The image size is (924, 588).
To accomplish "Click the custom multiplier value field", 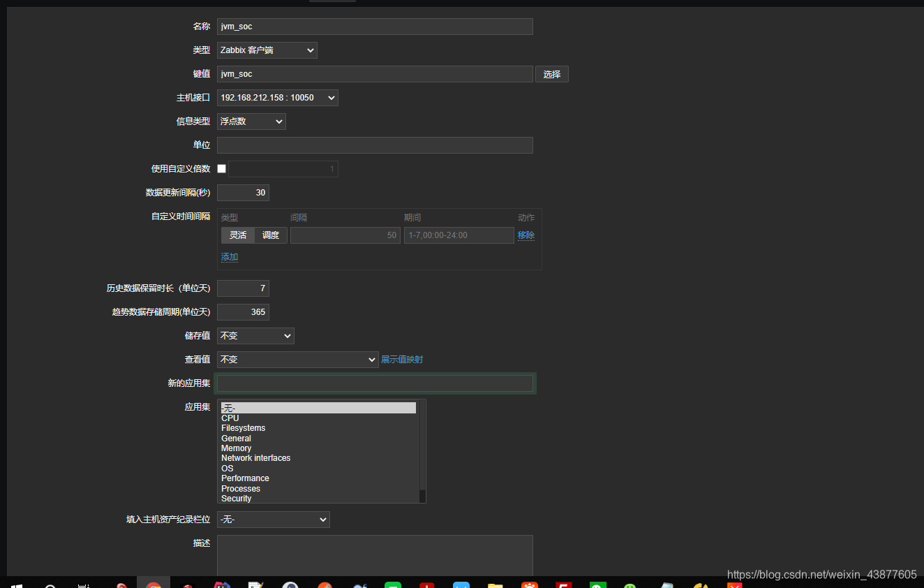I will point(283,169).
